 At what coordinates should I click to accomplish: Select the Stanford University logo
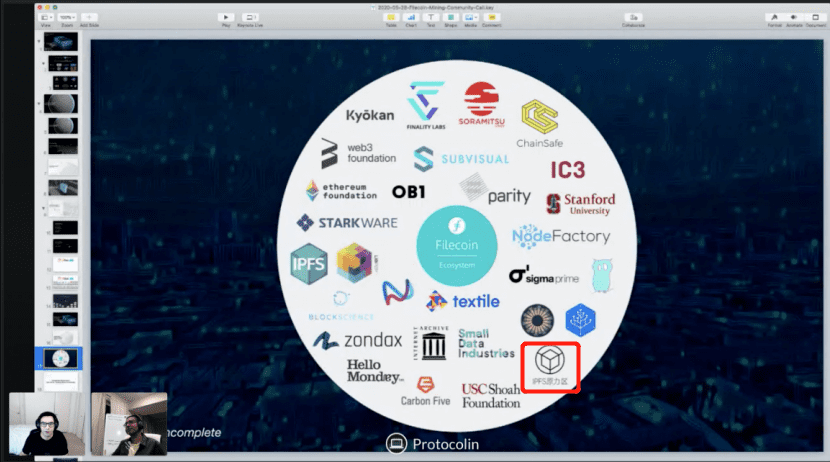click(581, 204)
